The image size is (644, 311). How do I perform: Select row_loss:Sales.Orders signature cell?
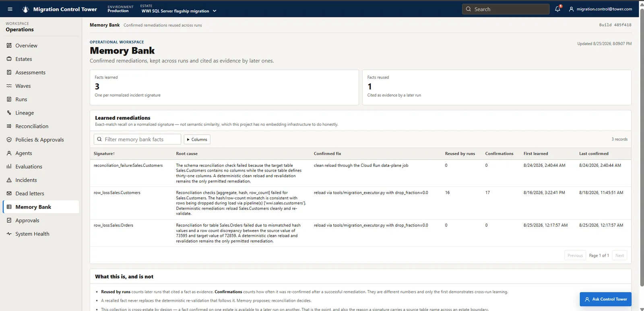tap(114, 225)
